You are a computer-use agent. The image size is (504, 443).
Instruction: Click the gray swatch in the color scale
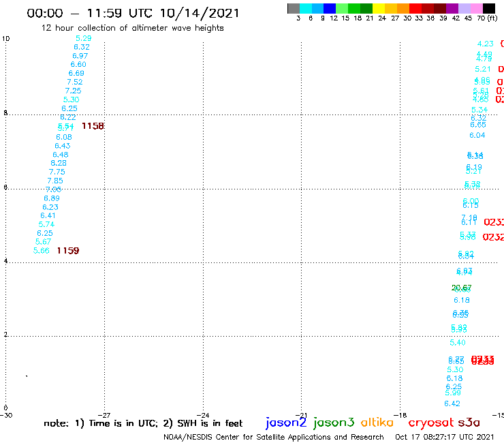[294, 8]
